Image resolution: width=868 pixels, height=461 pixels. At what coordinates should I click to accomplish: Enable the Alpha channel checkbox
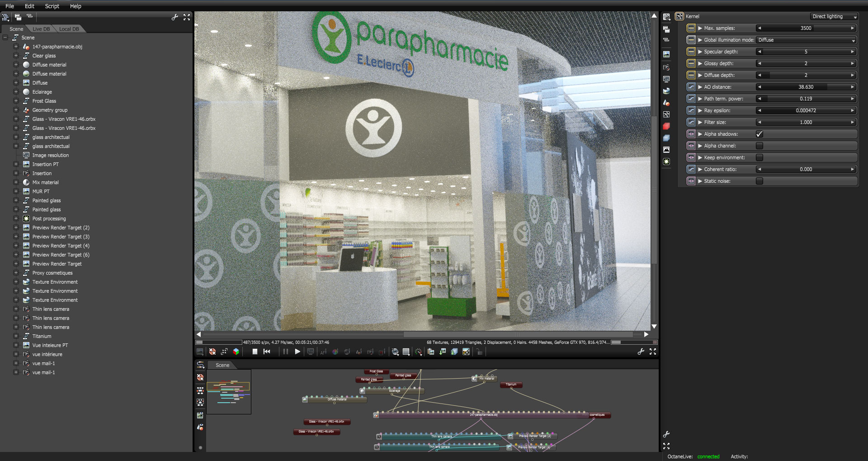(x=759, y=146)
